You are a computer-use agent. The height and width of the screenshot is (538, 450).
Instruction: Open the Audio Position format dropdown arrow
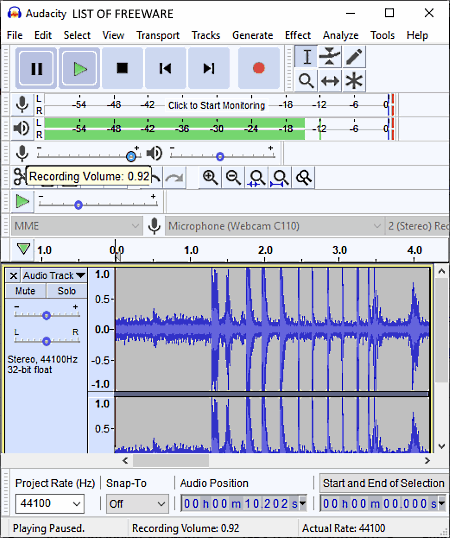tap(303, 503)
